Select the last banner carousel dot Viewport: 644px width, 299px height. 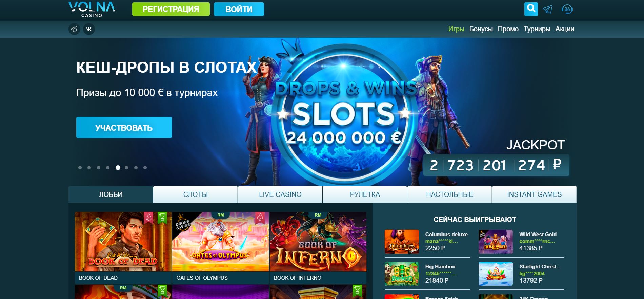[x=145, y=168]
